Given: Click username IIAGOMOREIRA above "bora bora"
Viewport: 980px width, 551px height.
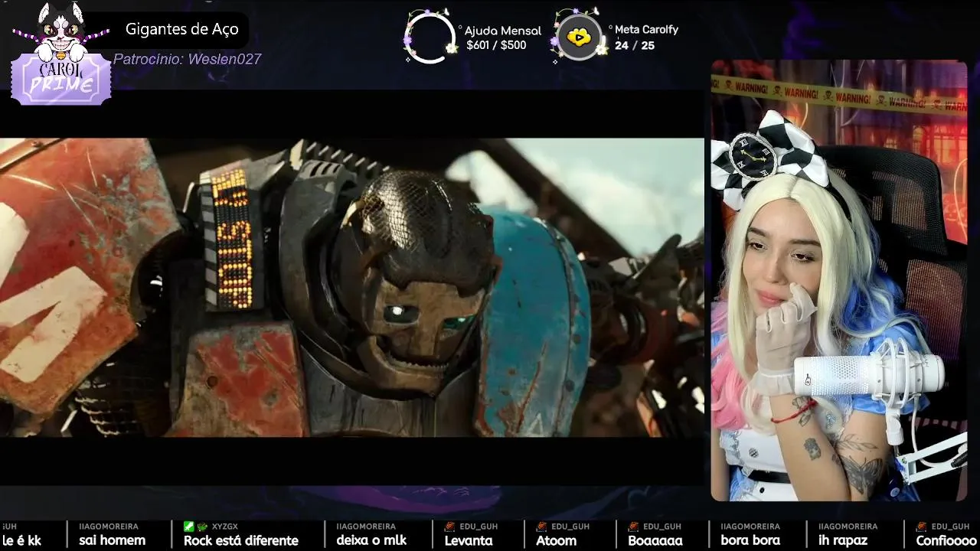Looking at the screenshot, I should click(x=750, y=527).
